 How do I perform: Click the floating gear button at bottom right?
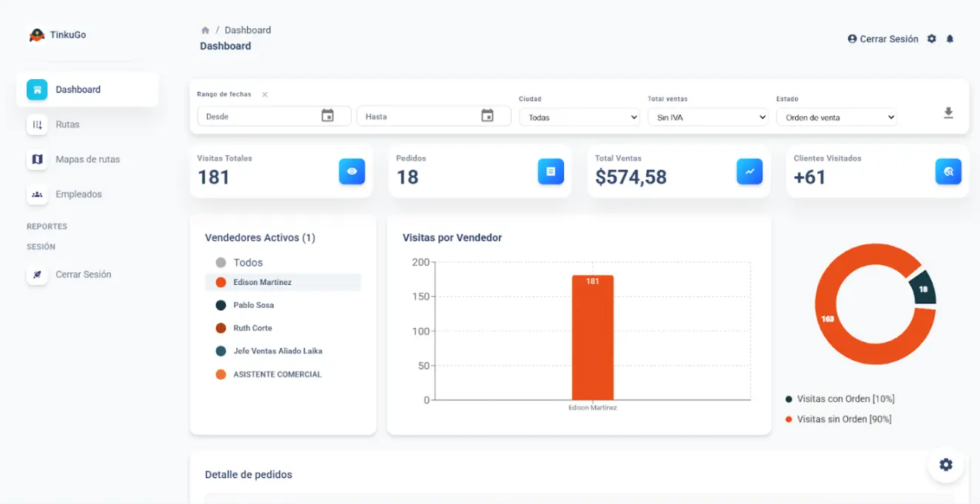pyautogui.click(x=946, y=465)
